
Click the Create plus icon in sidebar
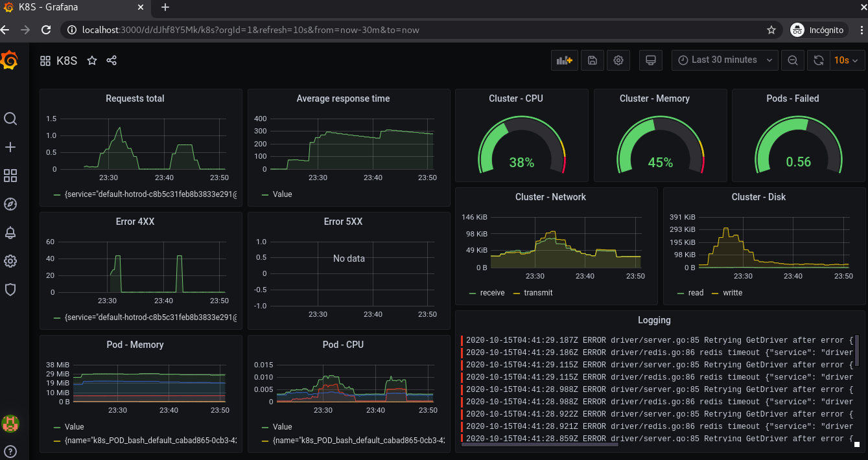[10, 147]
